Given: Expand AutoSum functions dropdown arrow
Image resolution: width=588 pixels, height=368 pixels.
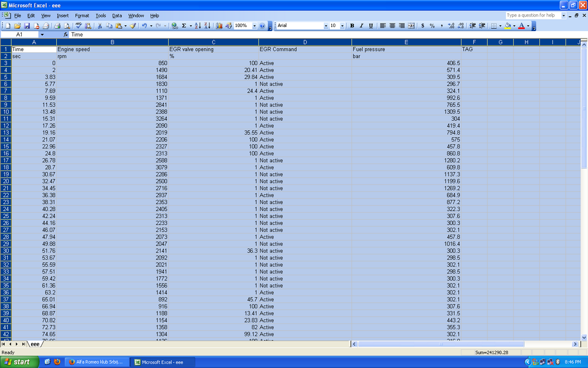Looking at the screenshot, I should coord(191,25).
